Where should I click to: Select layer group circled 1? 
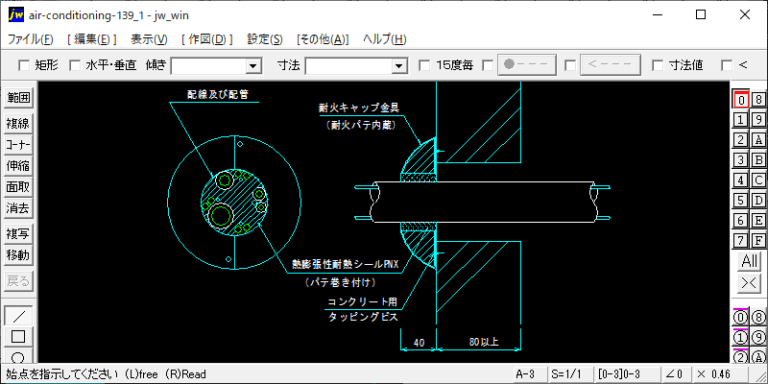tap(741, 337)
